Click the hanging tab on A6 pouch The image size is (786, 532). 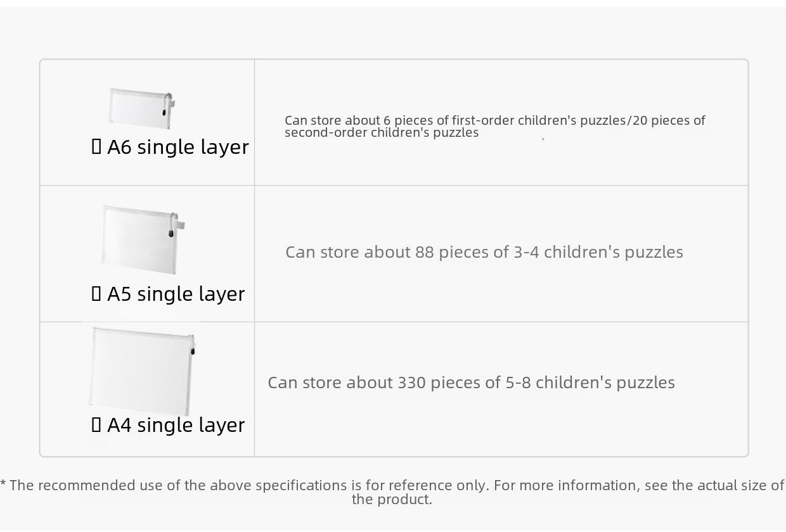click(172, 103)
